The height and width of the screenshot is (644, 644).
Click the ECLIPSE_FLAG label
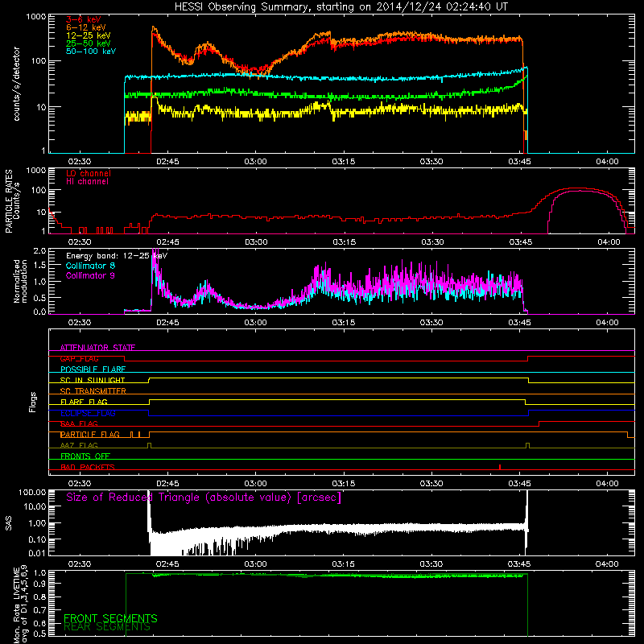point(88,413)
